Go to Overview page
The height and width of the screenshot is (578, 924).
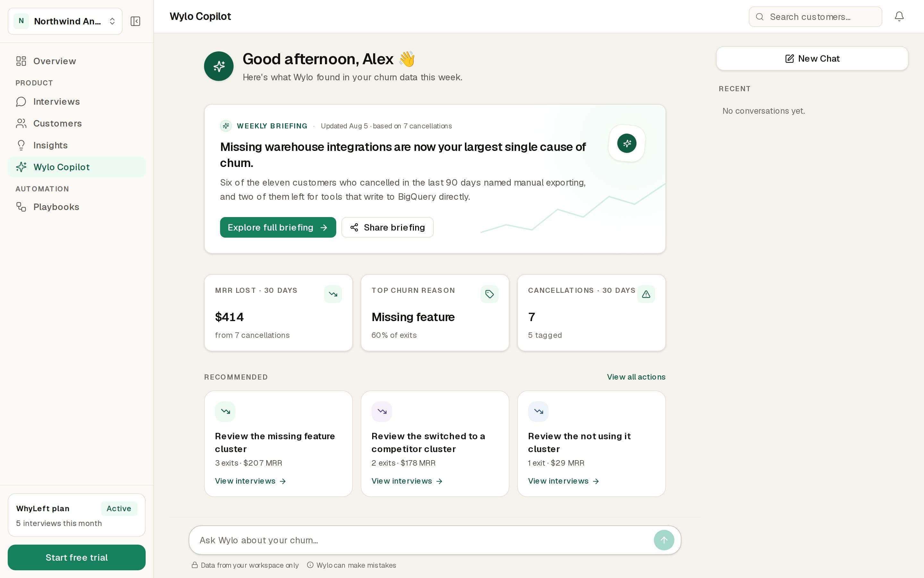coord(77,61)
